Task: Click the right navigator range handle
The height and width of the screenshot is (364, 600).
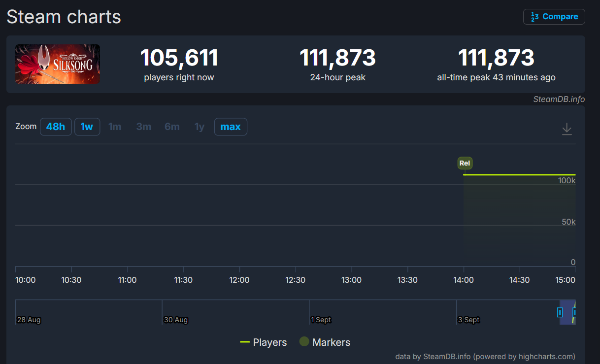Action: click(574, 312)
